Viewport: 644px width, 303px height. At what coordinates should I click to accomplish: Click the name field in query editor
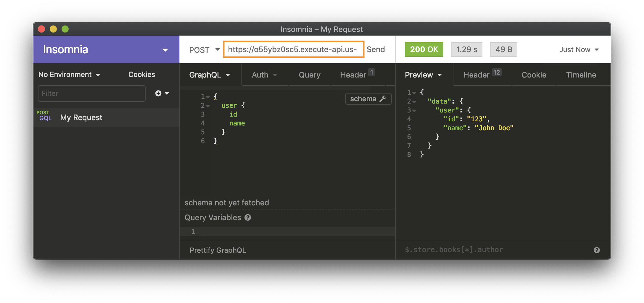[x=237, y=123]
